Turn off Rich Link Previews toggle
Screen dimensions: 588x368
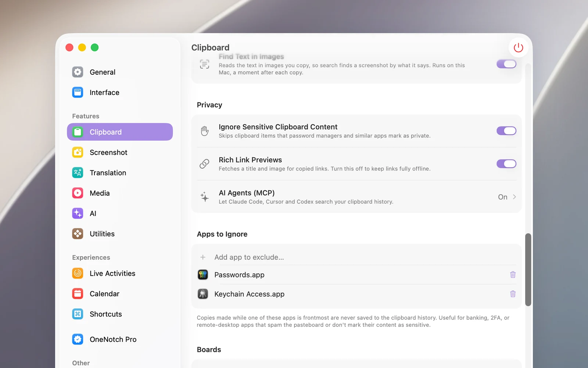506,164
